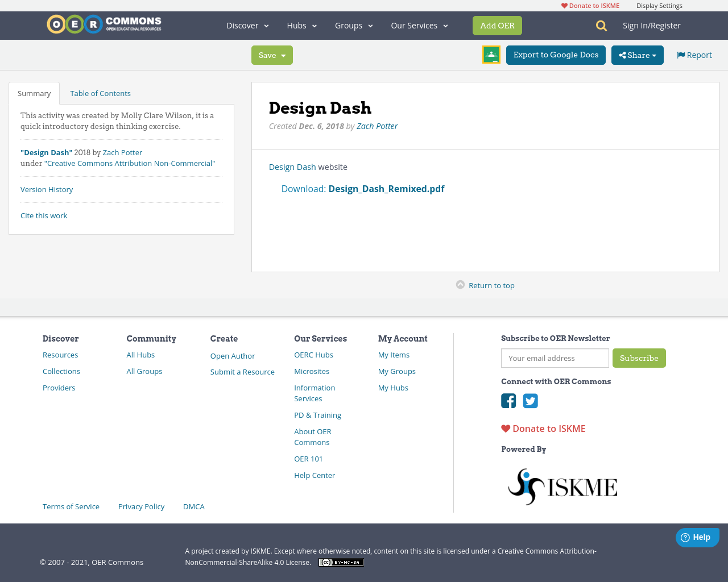Switch to the Table of Contents tab

pos(100,93)
